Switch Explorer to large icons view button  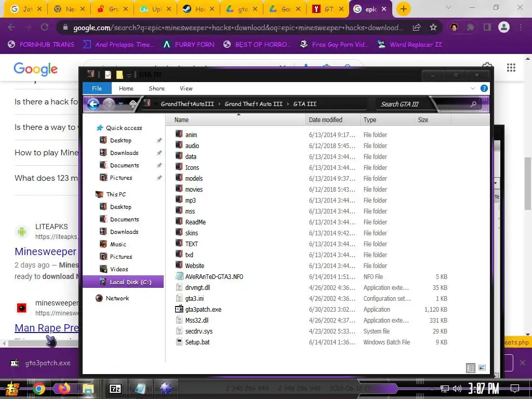pos(482,367)
